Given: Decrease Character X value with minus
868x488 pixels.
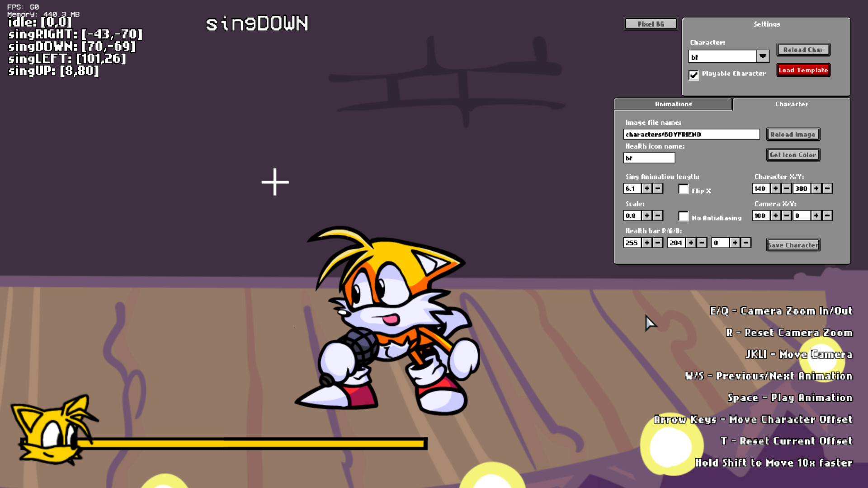Looking at the screenshot, I should (x=787, y=188).
